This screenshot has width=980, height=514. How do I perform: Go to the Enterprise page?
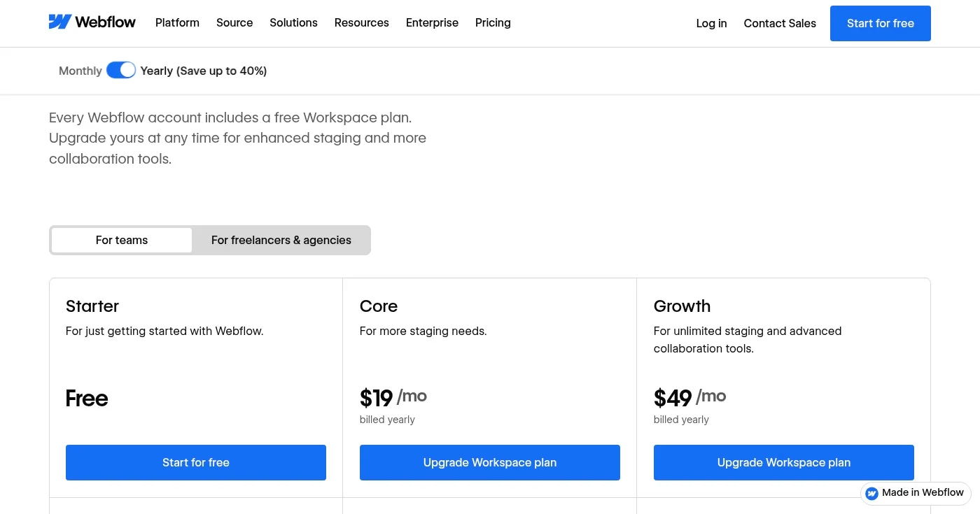(432, 23)
